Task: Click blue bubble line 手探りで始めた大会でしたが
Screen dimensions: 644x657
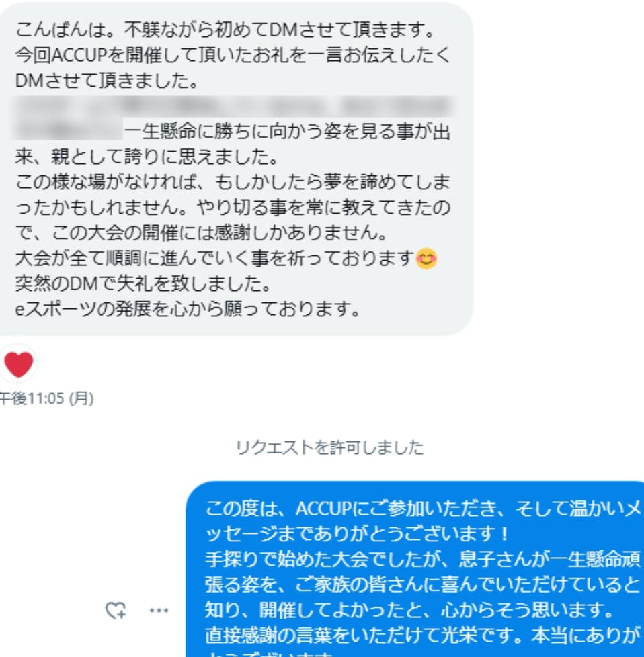Action: click(424, 559)
